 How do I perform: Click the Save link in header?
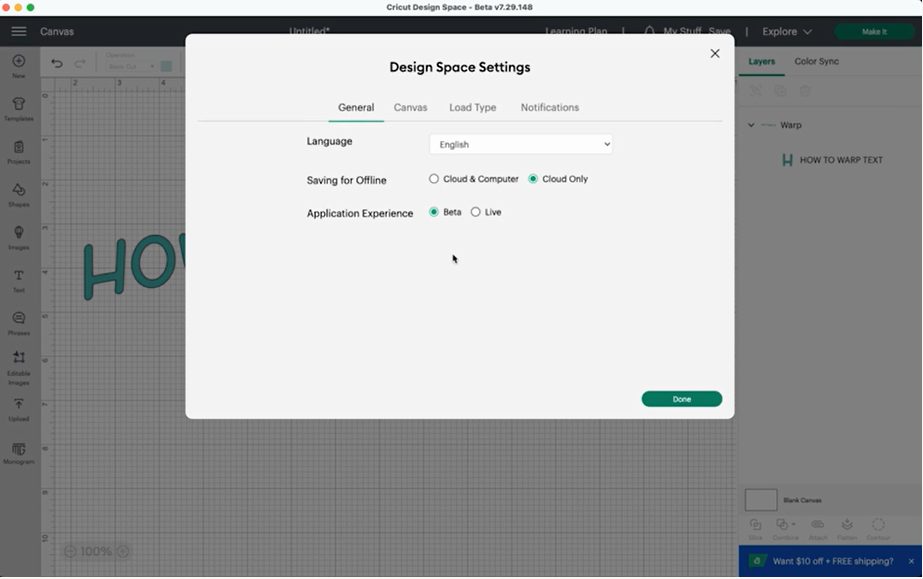719,31
